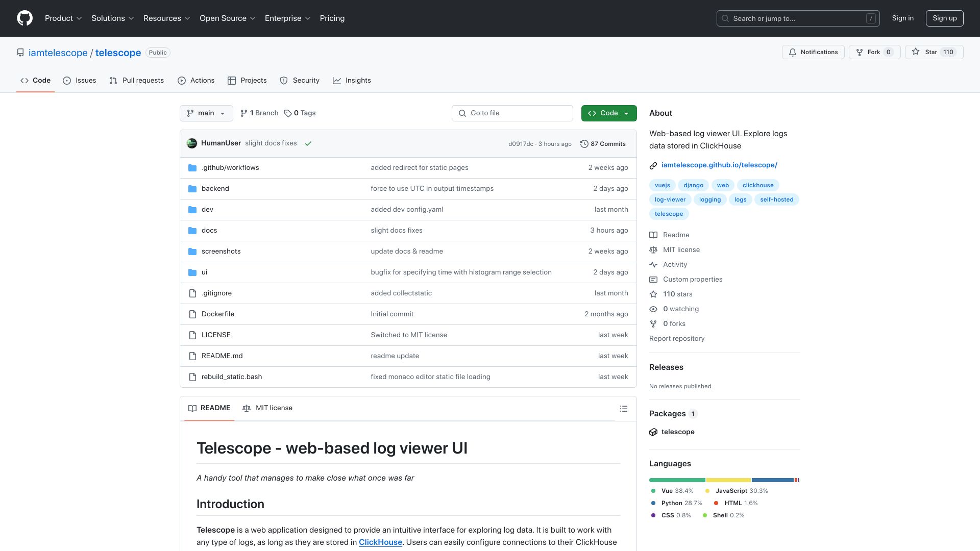Focus the Search or jump to field
The width and height of the screenshot is (980, 551).
(798, 18)
